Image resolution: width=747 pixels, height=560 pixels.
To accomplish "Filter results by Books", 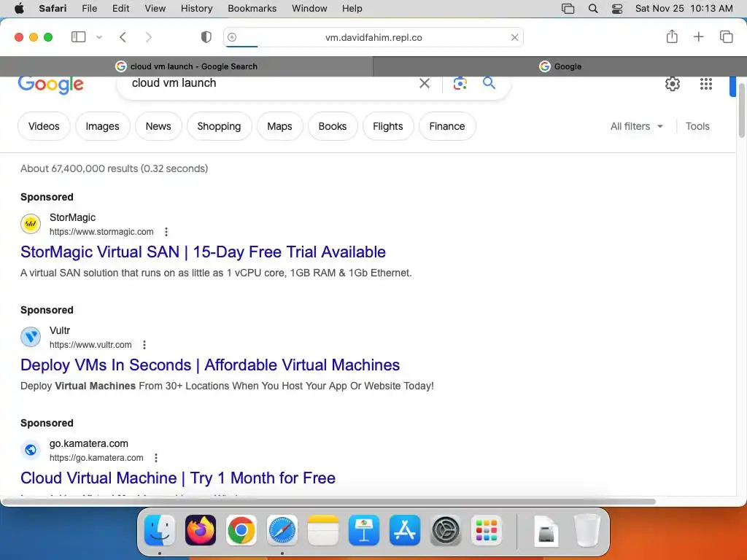I will [333, 126].
